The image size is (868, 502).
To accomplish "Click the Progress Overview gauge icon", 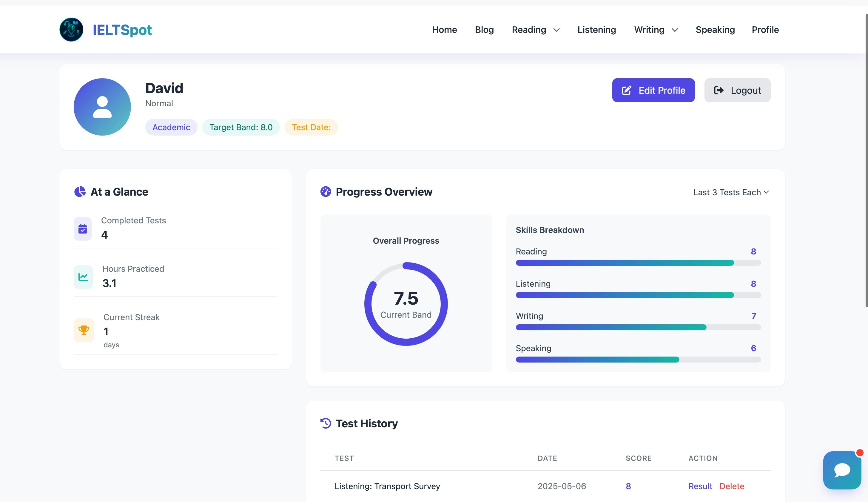I will 326,191.
